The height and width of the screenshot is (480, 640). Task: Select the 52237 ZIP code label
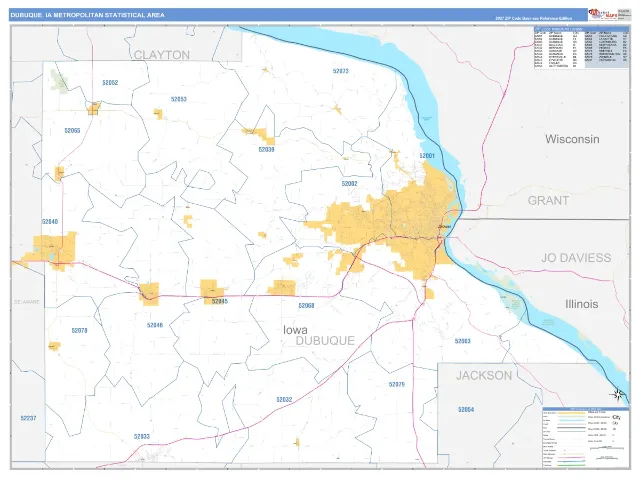pos(29,418)
